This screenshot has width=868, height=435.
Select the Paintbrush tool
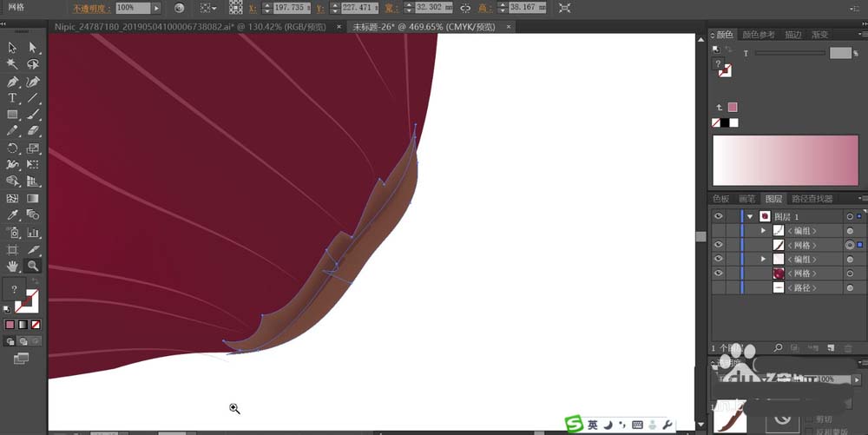33,115
